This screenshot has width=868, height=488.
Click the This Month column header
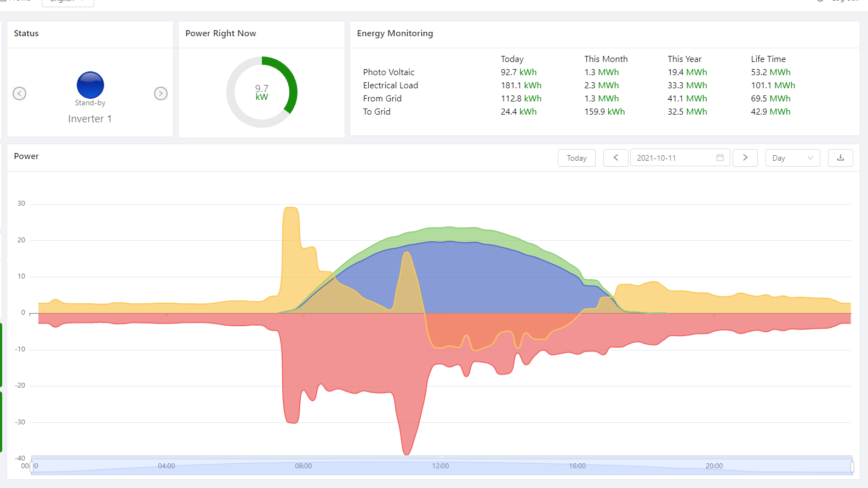[x=606, y=59]
